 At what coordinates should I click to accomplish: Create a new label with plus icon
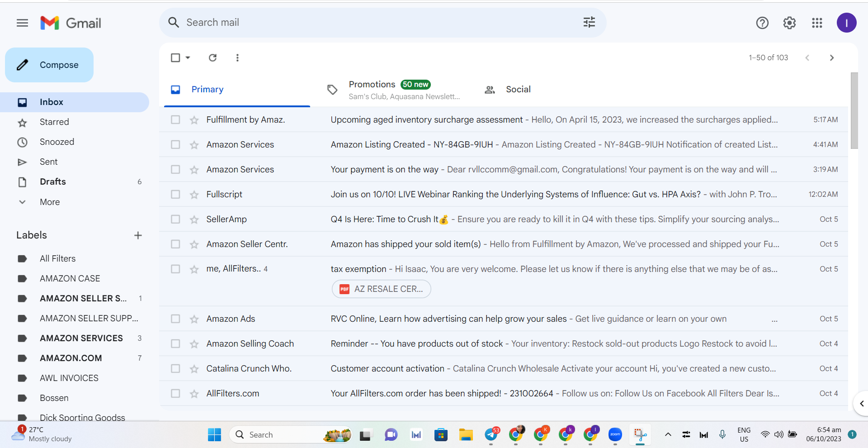138,235
